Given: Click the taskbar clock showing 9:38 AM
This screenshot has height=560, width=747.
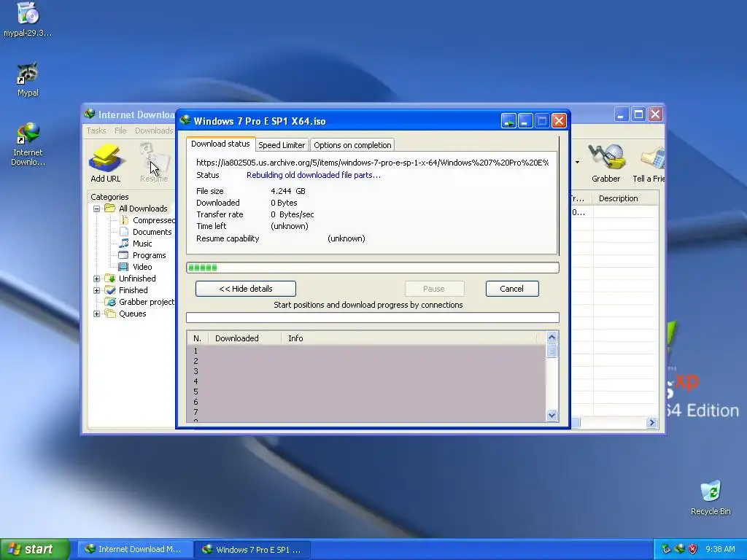Looking at the screenshot, I should point(720,549).
